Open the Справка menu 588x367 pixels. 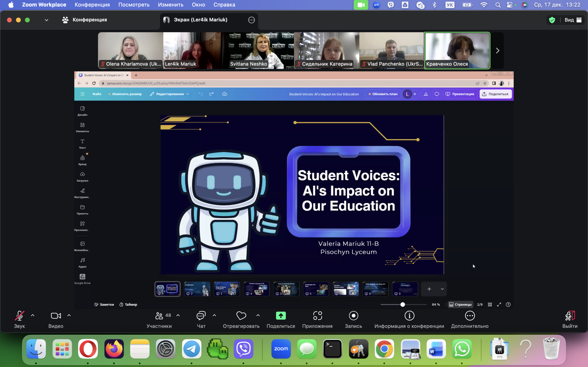[224, 5]
